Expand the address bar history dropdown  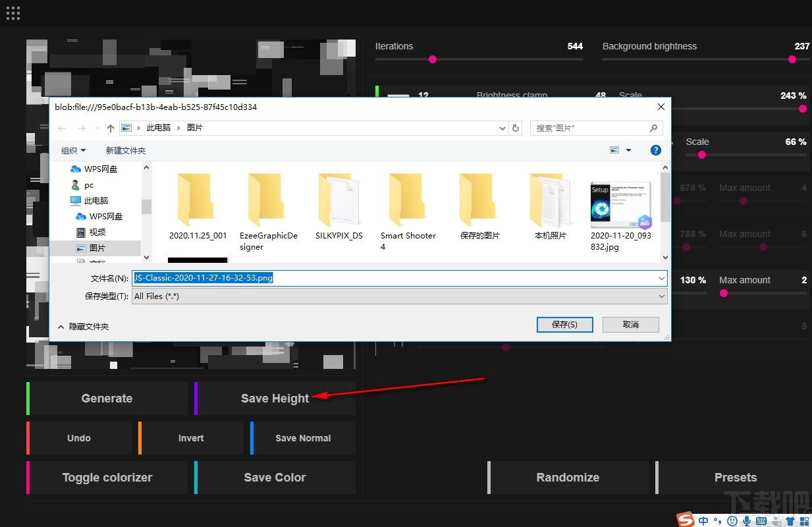502,128
